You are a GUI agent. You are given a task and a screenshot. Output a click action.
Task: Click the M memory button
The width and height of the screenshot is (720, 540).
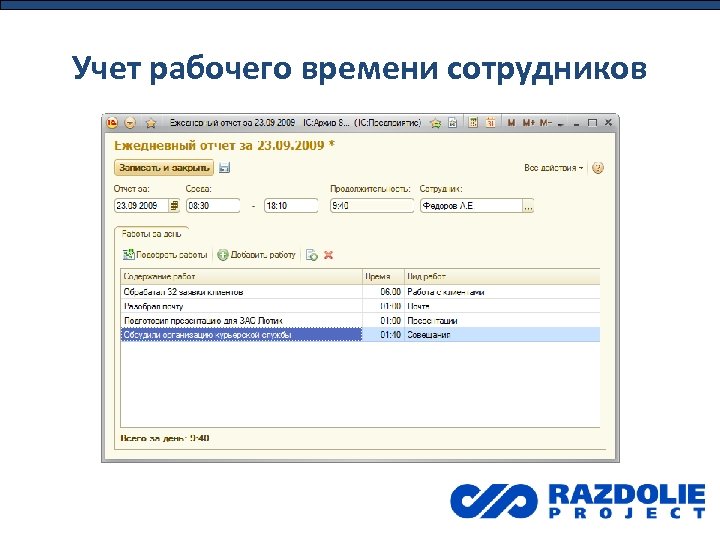[511, 123]
